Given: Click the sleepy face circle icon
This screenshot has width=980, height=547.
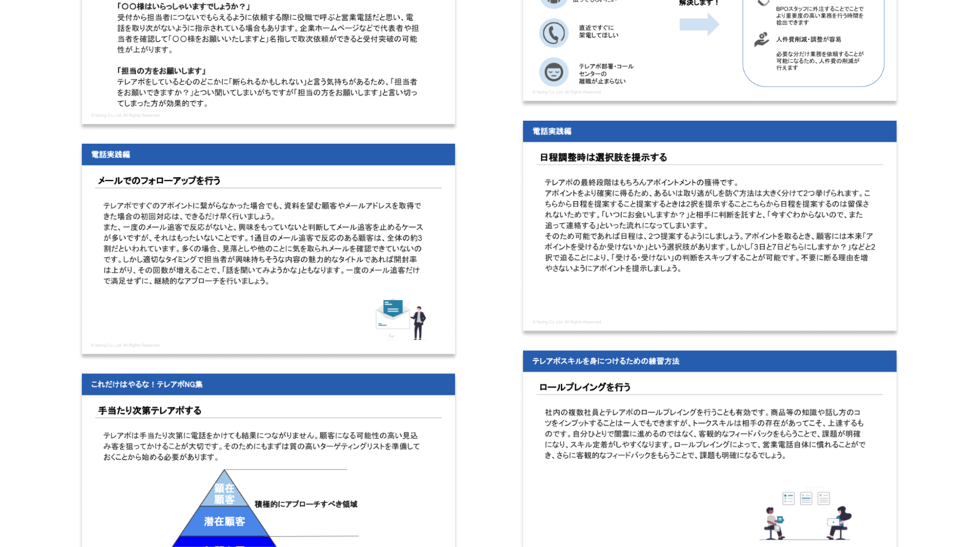Looking at the screenshot, I should tap(553, 73).
